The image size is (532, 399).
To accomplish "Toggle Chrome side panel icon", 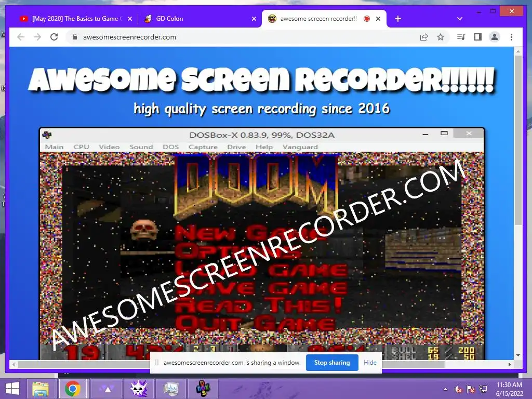I will 478,37.
